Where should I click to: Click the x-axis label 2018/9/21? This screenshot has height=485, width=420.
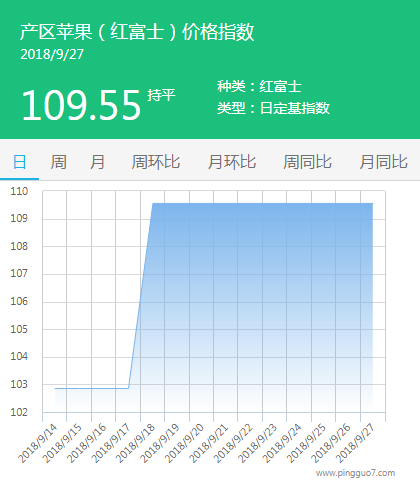pos(209,443)
